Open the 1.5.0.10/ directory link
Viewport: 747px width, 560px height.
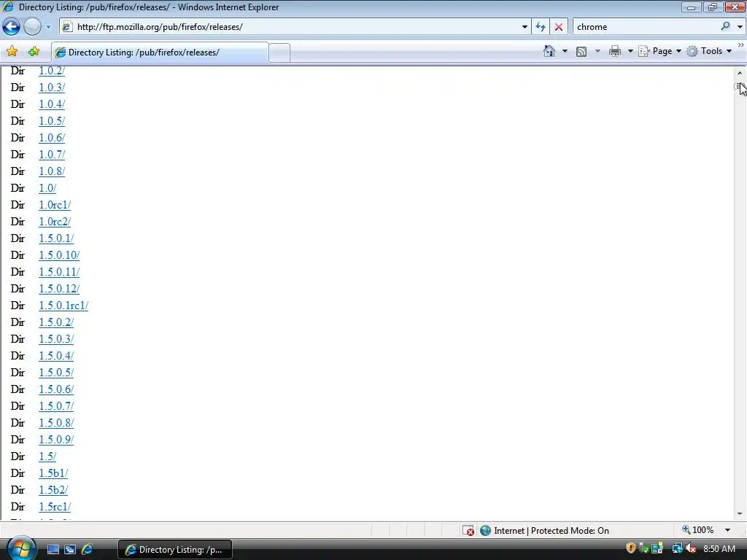(59, 255)
